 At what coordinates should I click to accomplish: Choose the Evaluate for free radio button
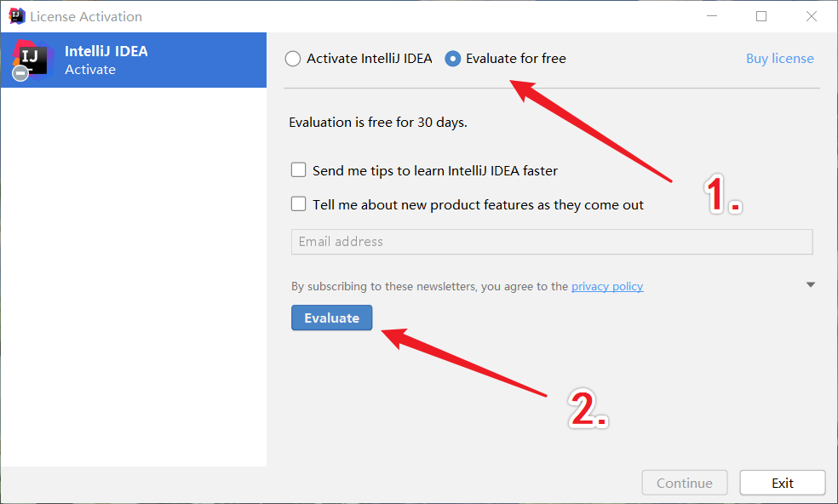click(x=453, y=58)
